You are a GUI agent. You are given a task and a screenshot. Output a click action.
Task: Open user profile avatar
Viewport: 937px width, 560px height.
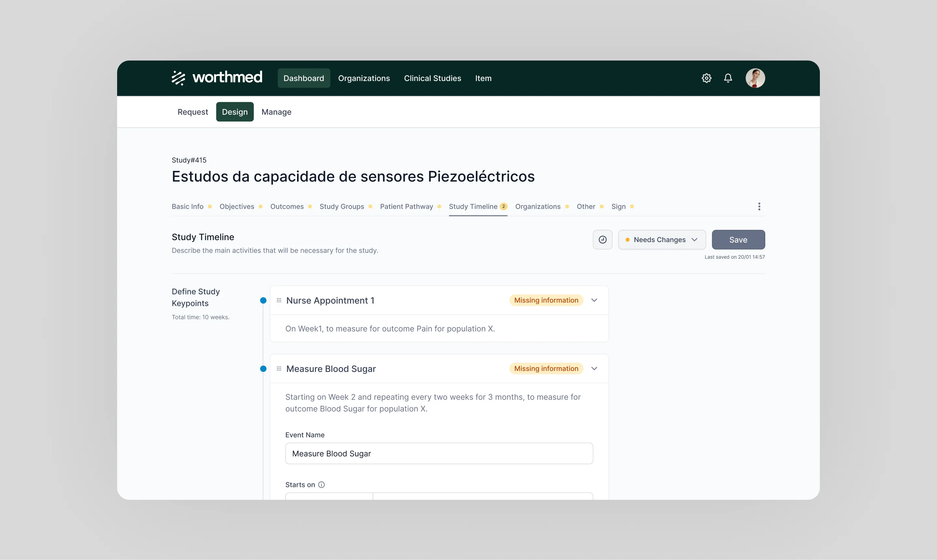click(x=755, y=78)
